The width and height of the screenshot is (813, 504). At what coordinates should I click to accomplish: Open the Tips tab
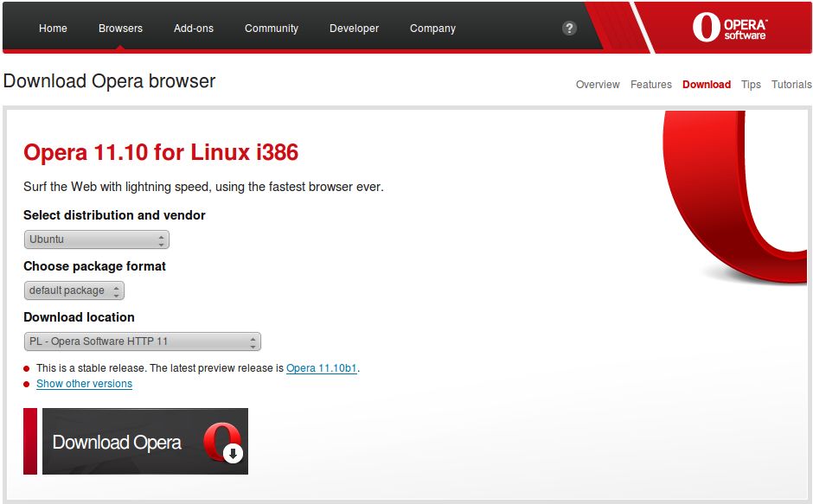(x=751, y=85)
